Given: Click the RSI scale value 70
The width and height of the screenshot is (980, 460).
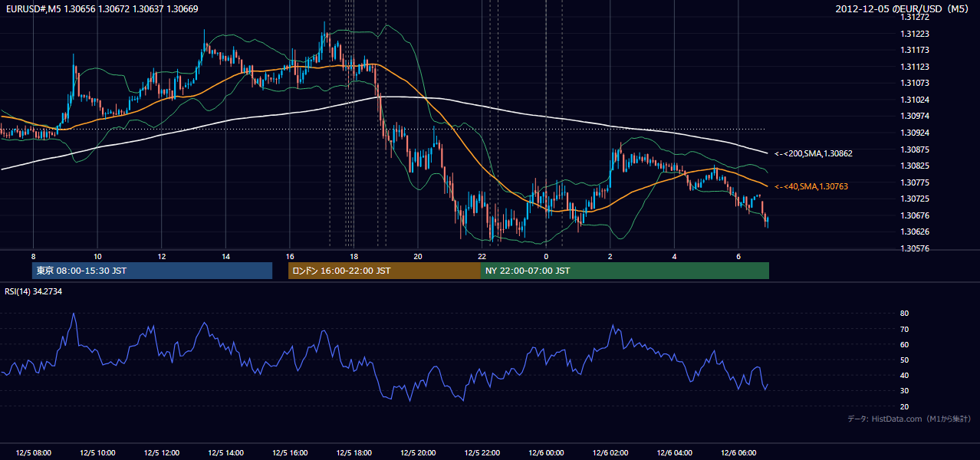Looking at the screenshot, I should pos(905,329).
